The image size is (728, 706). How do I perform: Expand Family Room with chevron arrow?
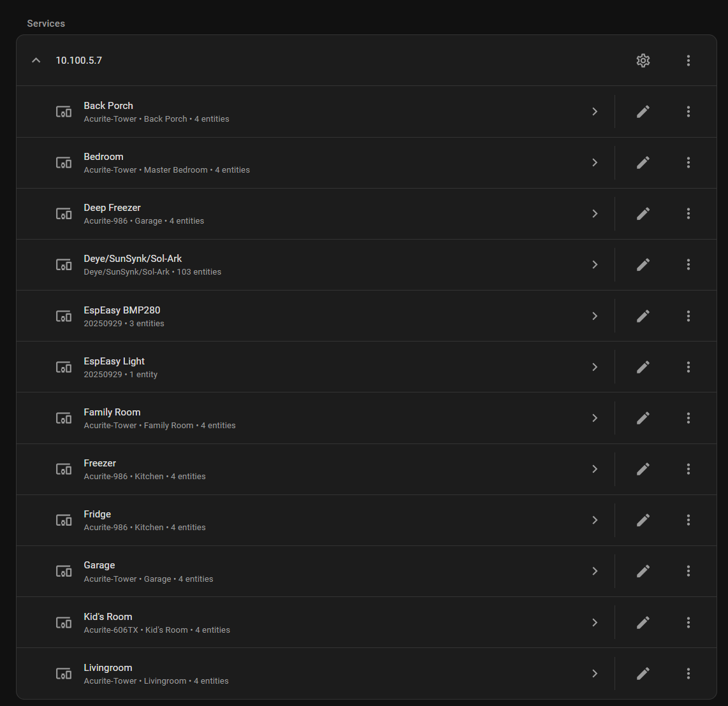pyautogui.click(x=595, y=418)
